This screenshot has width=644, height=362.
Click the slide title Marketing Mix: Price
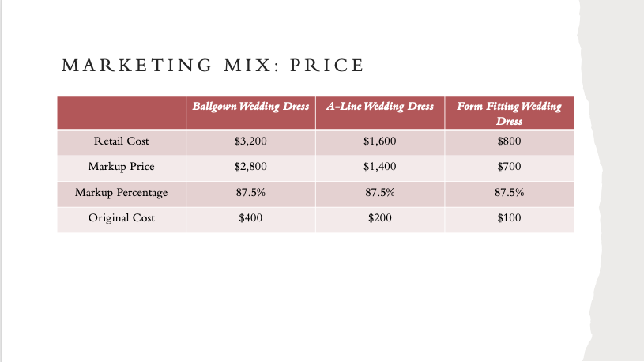(213, 66)
